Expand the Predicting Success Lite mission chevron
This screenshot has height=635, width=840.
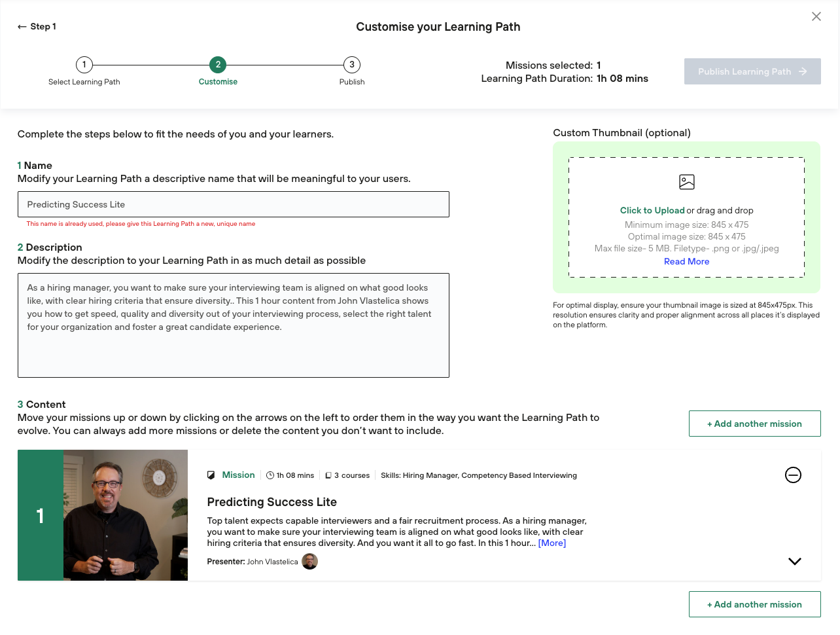(x=794, y=561)
